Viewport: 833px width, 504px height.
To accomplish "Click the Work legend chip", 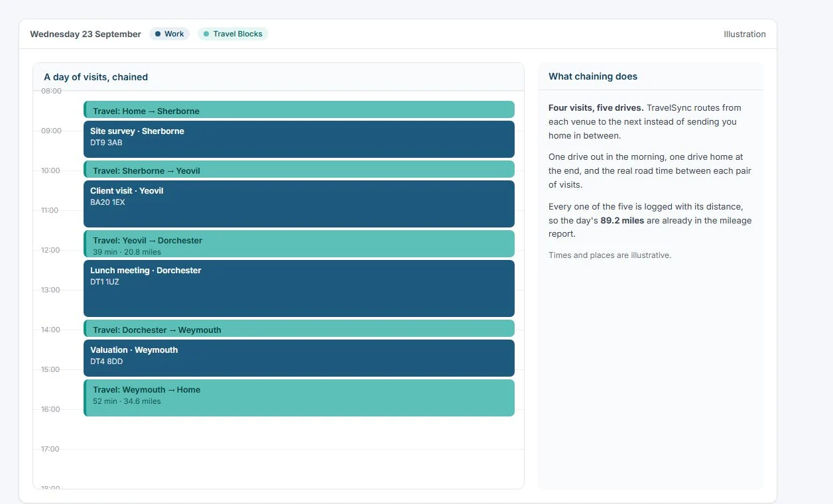I will click(x=169, y=34).
